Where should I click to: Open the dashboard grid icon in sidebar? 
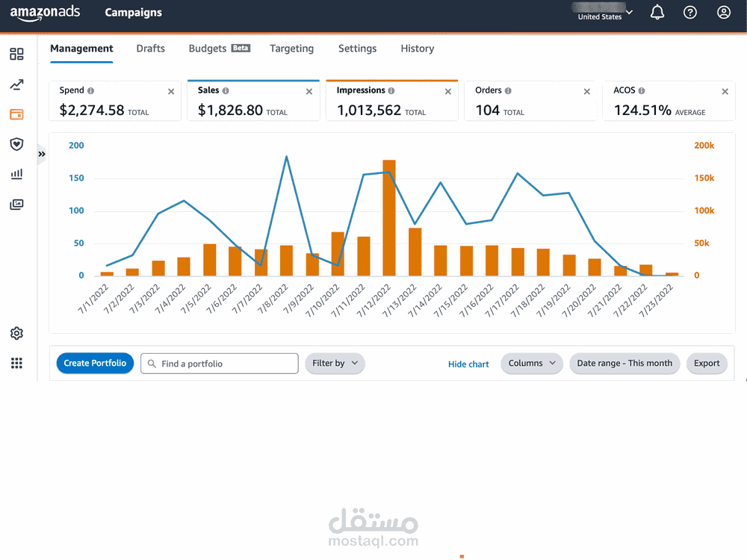[x=16, y=55]
